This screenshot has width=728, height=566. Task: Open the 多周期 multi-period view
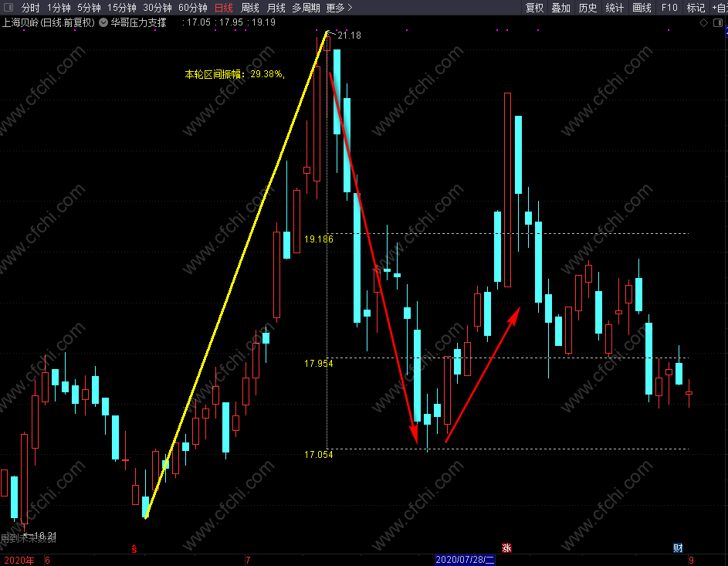click(306, 8)
